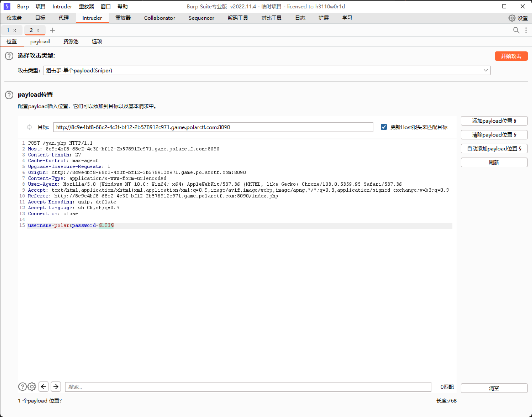532x417 pixels.
Task: Click the 自动添加payload位置 § button
Action: point(494,149)
